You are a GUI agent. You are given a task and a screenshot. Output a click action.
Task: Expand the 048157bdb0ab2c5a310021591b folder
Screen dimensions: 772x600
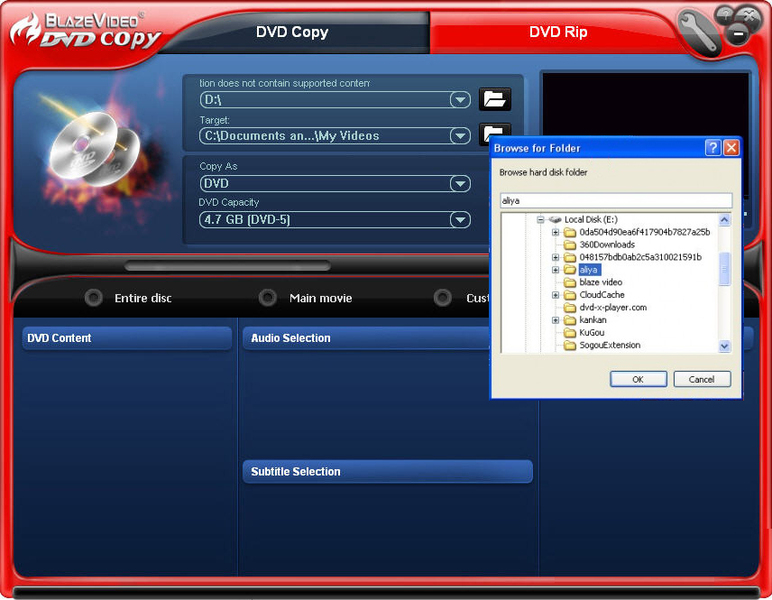click(x=555, y=257)
